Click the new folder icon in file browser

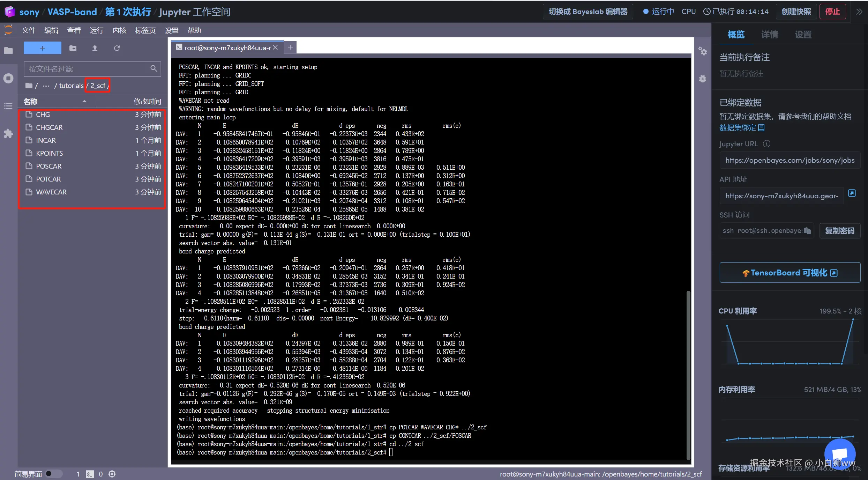tap(73, 48)
